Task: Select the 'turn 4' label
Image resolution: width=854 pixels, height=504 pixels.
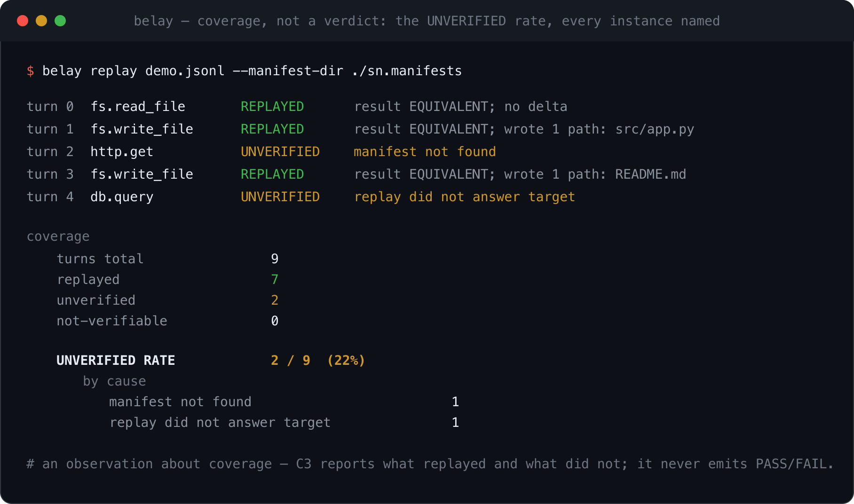Action: click(x=50, y=197)
